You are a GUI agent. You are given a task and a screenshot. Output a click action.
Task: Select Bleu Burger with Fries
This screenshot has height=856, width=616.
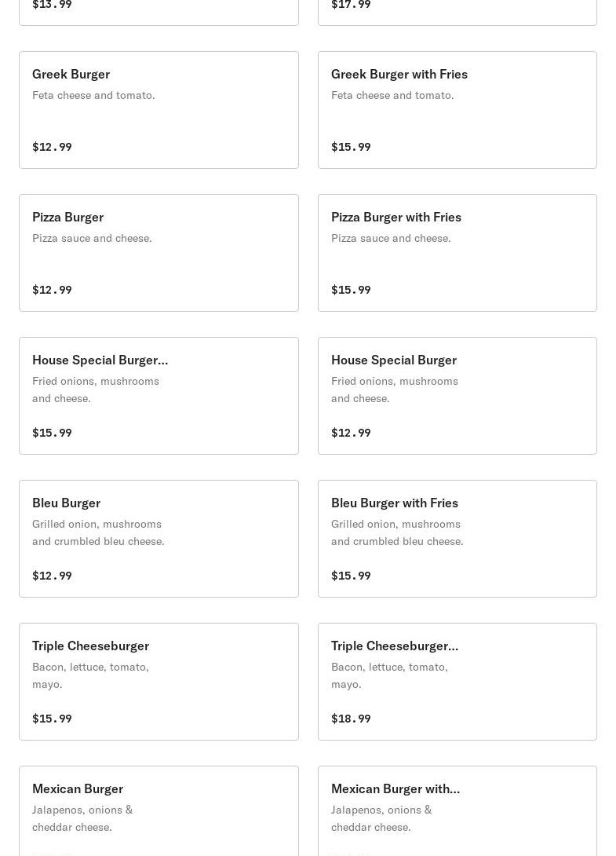pos(457,539)
